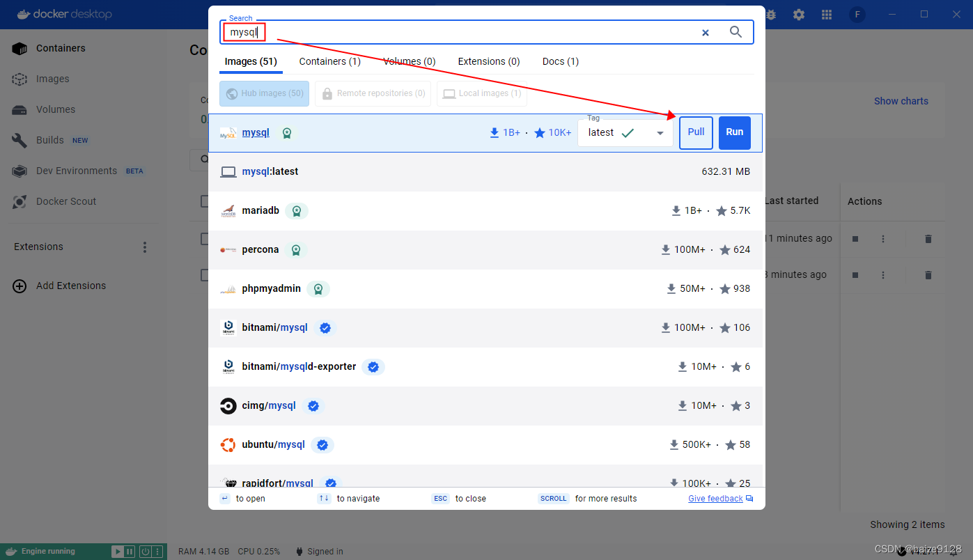Select the percona search result
This screenshot has height=560, width=973.
(x=485, y=249)
